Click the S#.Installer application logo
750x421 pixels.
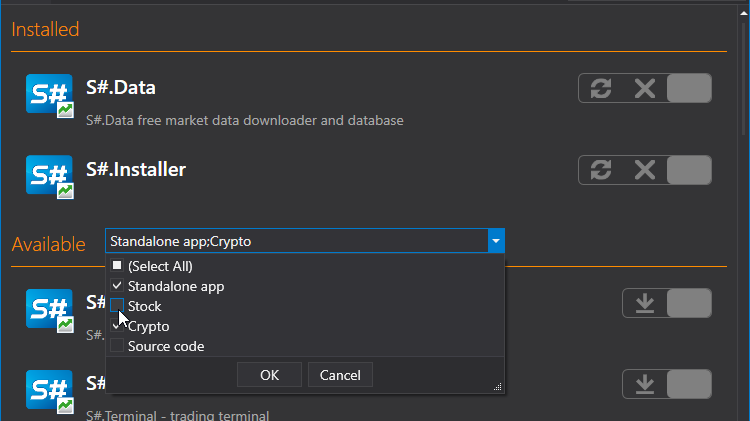tap(50, 177)
